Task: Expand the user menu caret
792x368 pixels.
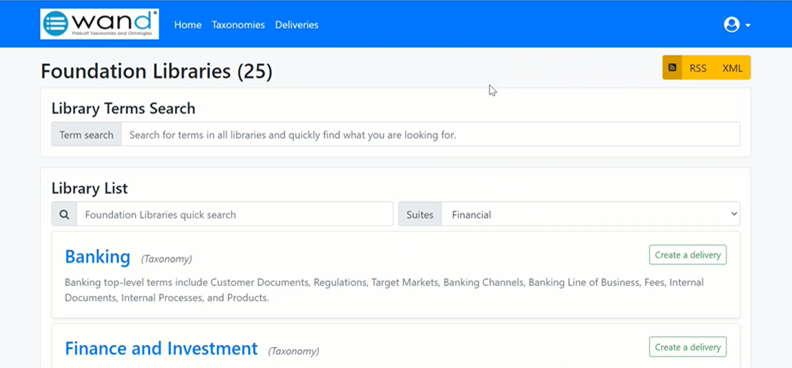Action: [748, 25]
